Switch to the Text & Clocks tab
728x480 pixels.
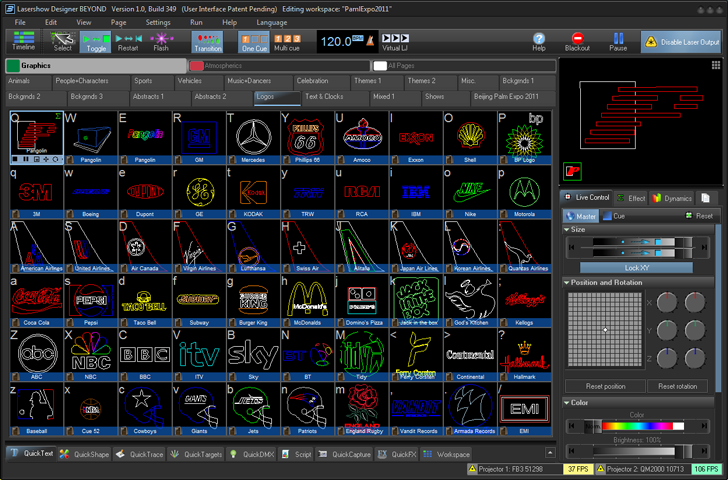tap(325, 97)
